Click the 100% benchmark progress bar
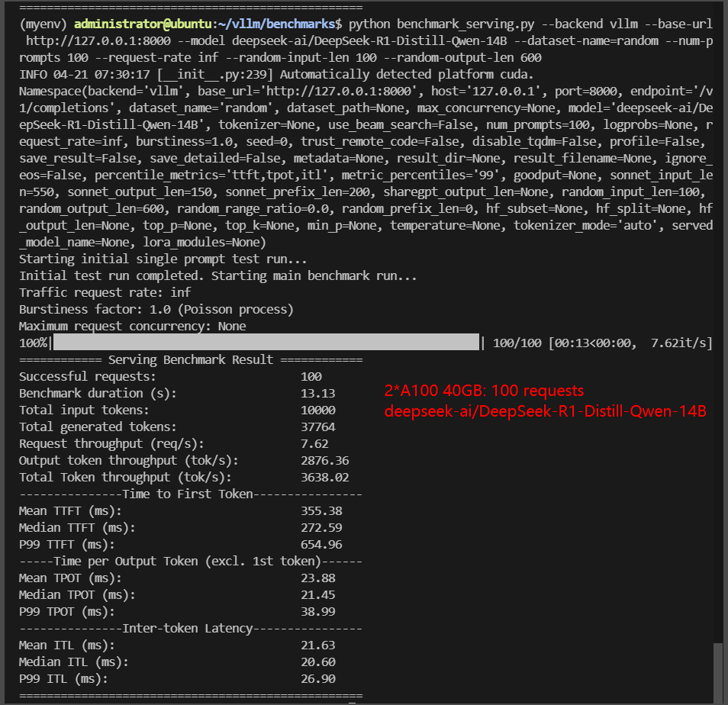728x705 pixels. [x=266, y=342]
